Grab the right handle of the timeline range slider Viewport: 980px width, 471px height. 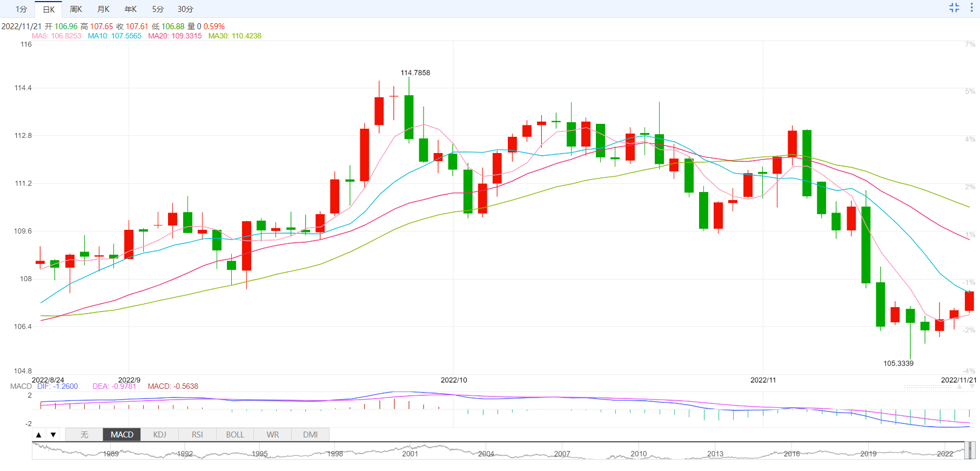[x=972, y=450]
